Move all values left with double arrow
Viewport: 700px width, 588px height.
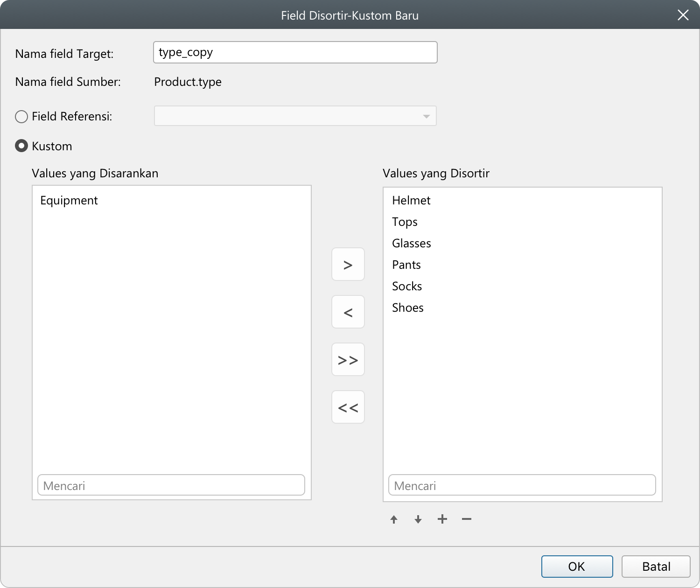pos(348,407)
